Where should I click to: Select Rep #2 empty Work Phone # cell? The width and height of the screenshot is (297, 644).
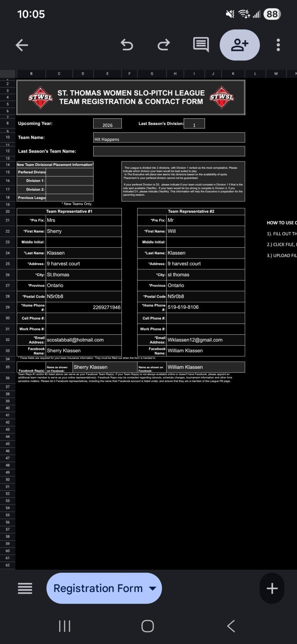(206, 329)
